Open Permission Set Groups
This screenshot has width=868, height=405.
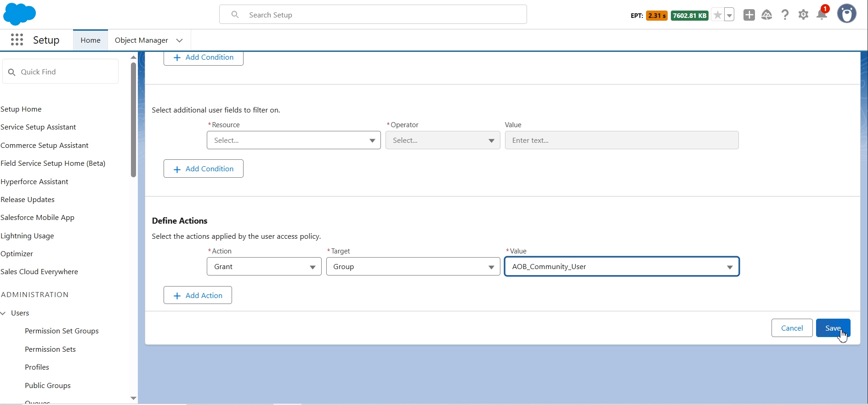[62, 331]
